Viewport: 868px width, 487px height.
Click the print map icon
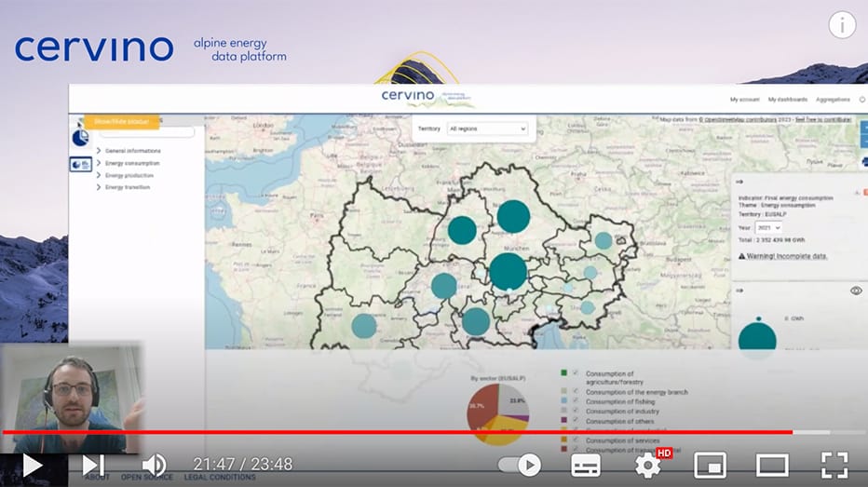tap(864, 162)
